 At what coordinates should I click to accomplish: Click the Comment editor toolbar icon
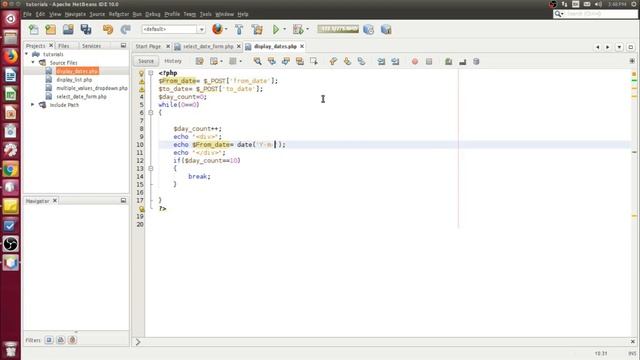[x=449, y=61]
